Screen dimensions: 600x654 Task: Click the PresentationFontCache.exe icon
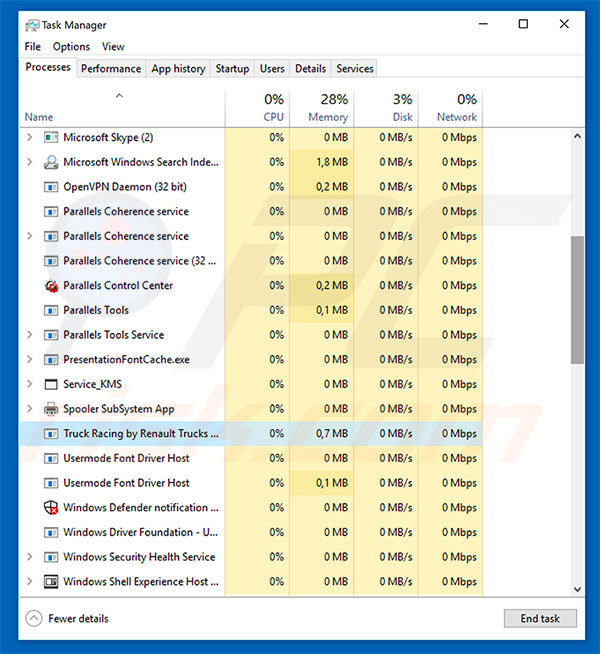(51, 360)
